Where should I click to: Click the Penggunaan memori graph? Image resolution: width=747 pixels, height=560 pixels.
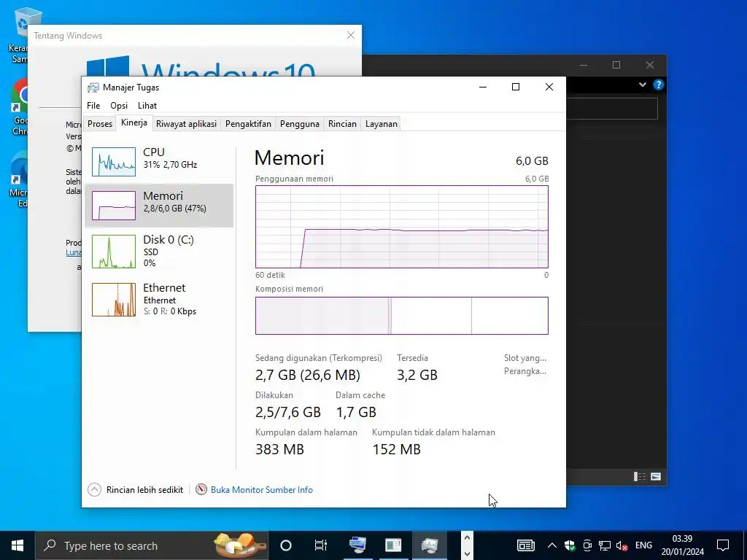[402, 227]
